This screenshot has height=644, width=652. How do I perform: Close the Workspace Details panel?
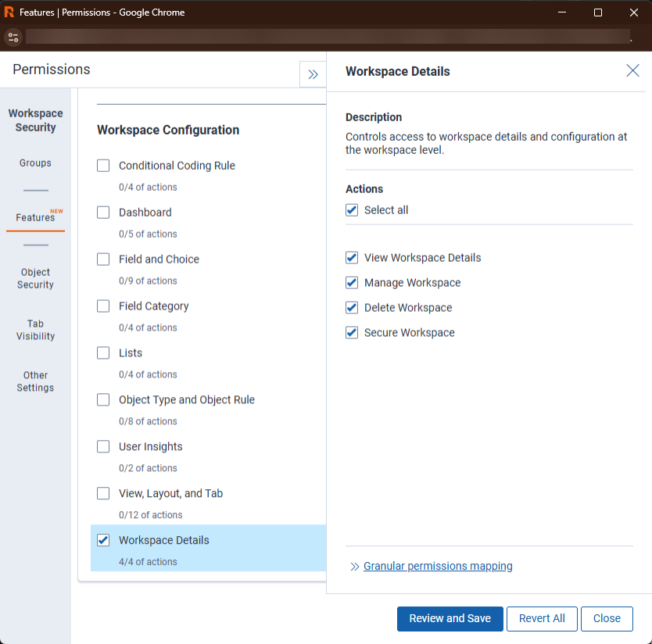[632, 70]
